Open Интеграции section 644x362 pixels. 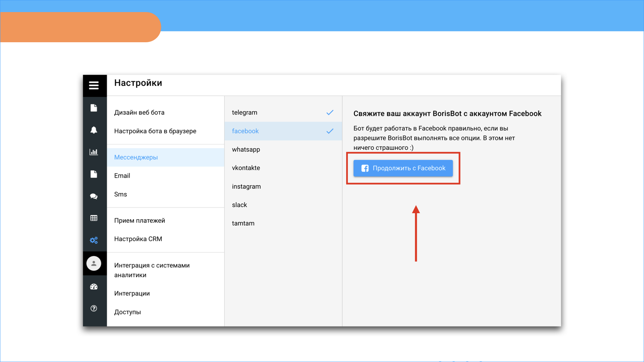[x=166, y=294]
